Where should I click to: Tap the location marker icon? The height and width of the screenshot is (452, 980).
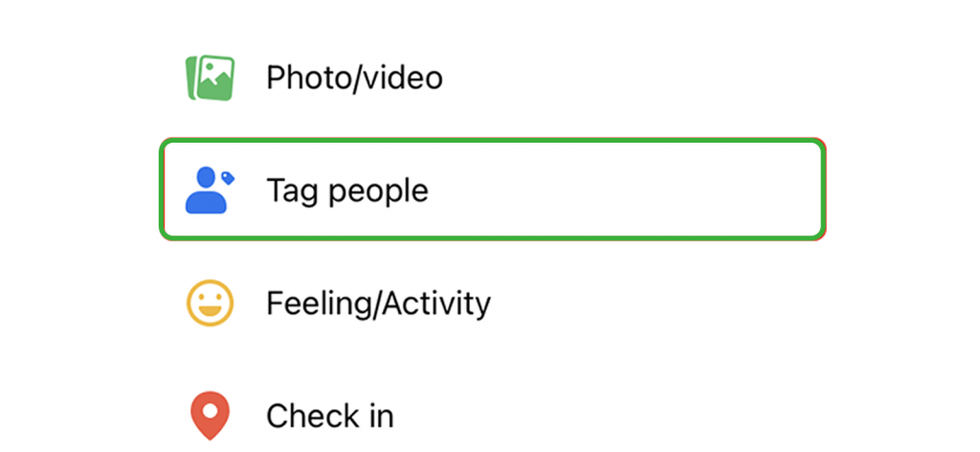(209, 416)
